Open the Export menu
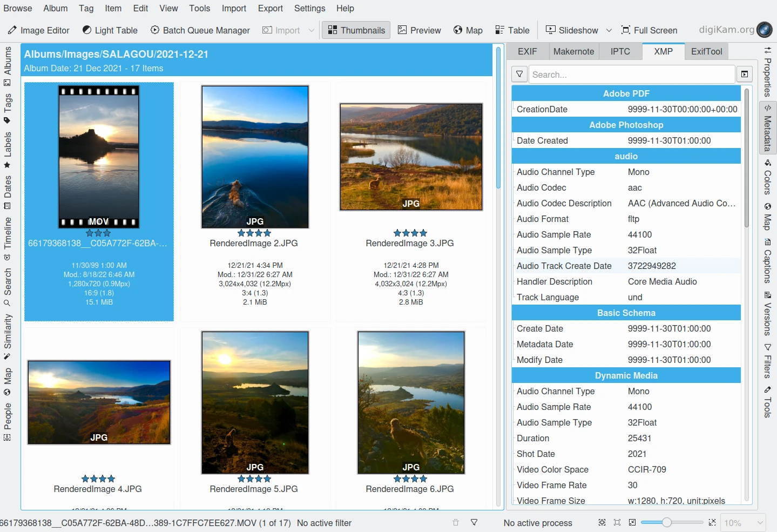The image size is (777, 532). pos(270,8)
